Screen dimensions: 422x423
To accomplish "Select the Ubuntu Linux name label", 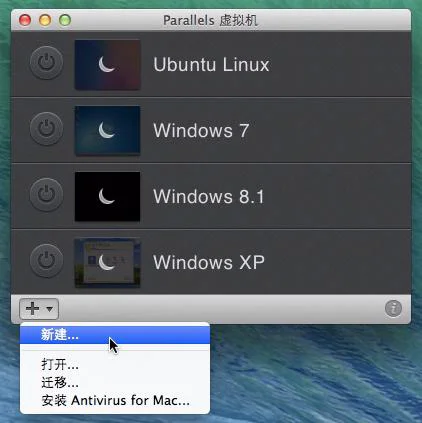I will tap(211, 64).
